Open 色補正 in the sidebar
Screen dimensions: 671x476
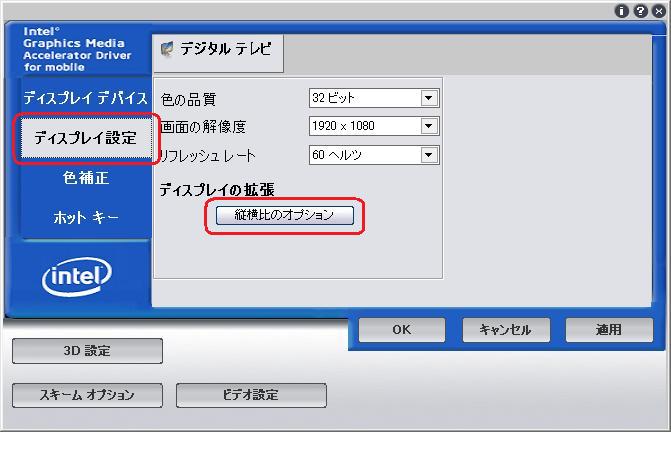86,178
